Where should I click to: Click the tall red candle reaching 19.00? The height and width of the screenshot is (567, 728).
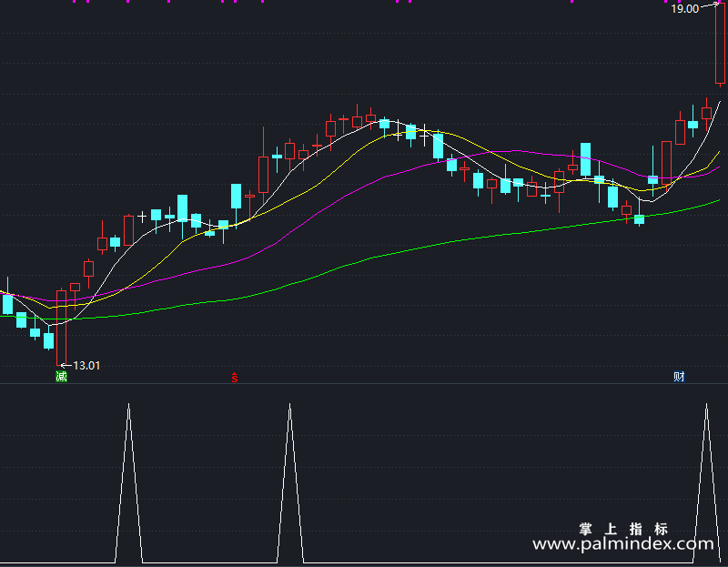point(720,44)
